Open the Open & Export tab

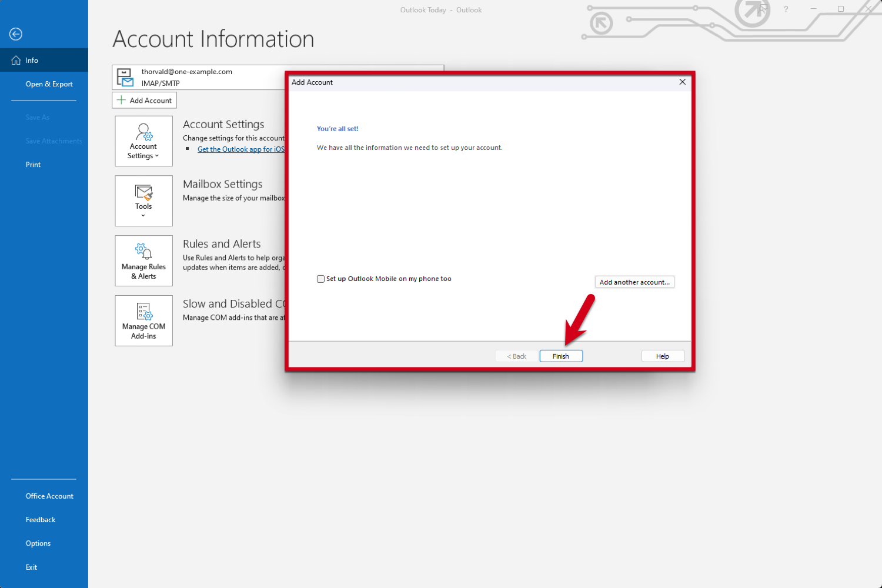point(49,84)
